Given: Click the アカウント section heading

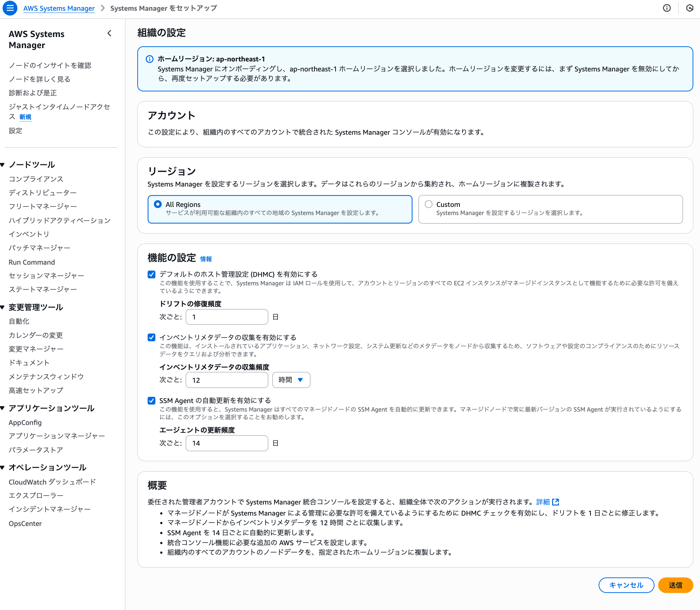Looking at the screenshot, I should point(171,116).
